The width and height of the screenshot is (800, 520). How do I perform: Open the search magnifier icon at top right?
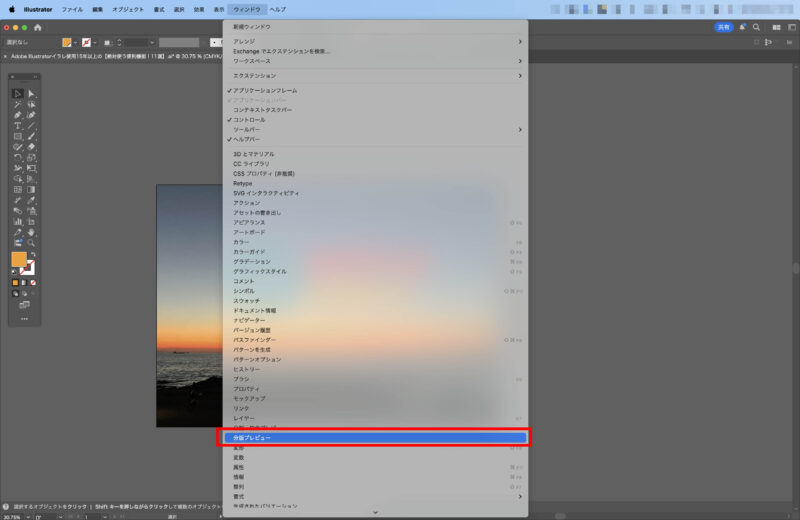(756, 27)
